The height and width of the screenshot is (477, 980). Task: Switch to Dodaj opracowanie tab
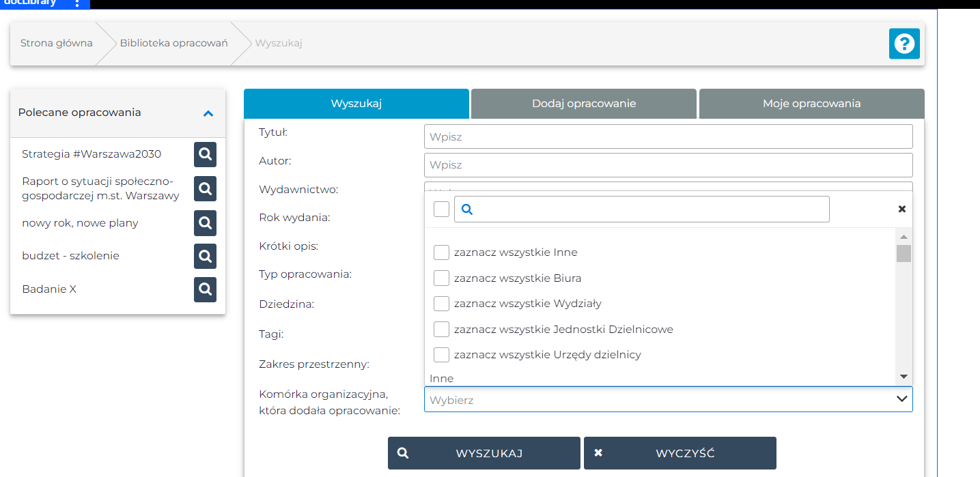pyautogui.click(x=584, y=104)
